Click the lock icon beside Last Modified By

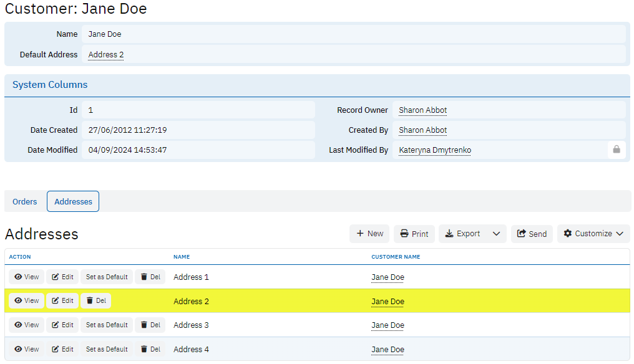click(616, 150)
